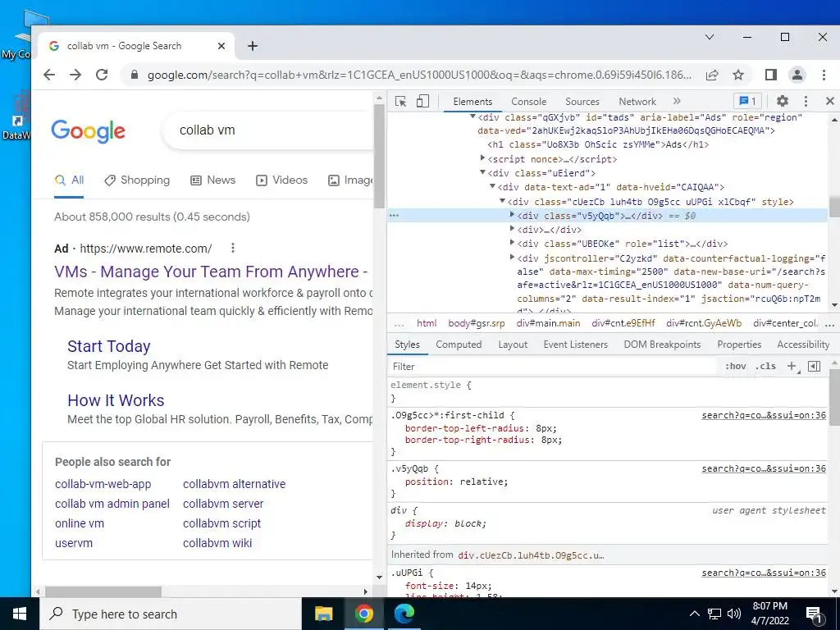
Task: Open the Layout tab
Action: pos(513,345)
